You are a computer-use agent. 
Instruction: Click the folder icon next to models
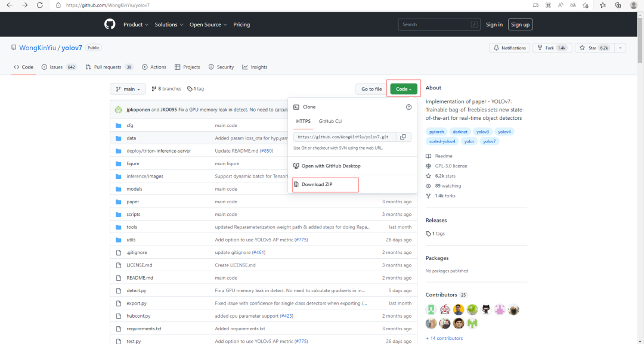(119, 189)
